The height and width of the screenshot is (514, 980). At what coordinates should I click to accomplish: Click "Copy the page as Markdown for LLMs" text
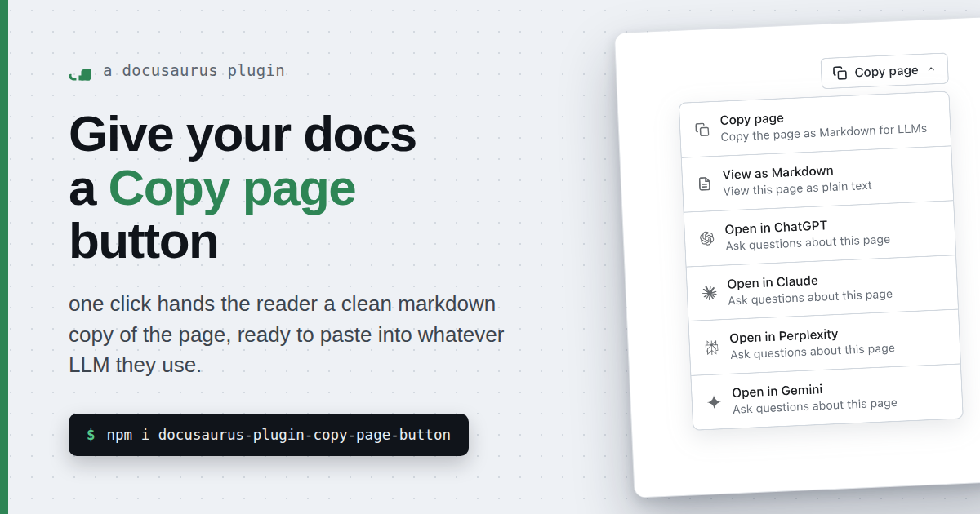(x=824, y=131)
